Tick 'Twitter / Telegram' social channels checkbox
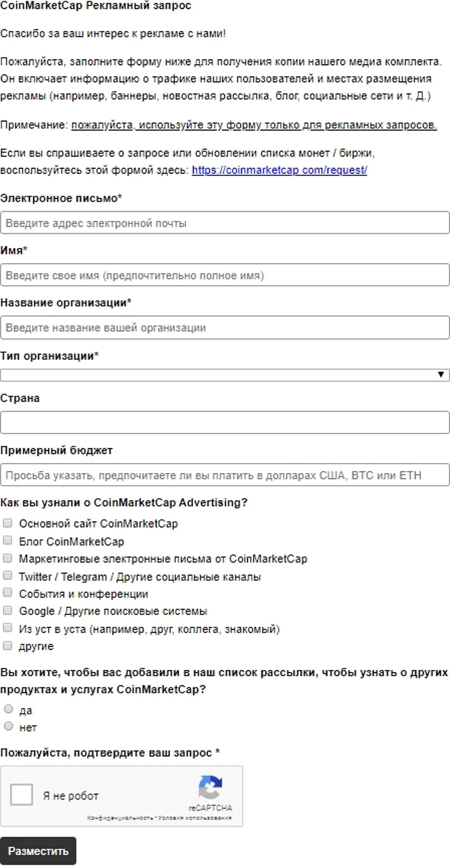This screenshot has width=450, height=868. (x=8, y=576)
